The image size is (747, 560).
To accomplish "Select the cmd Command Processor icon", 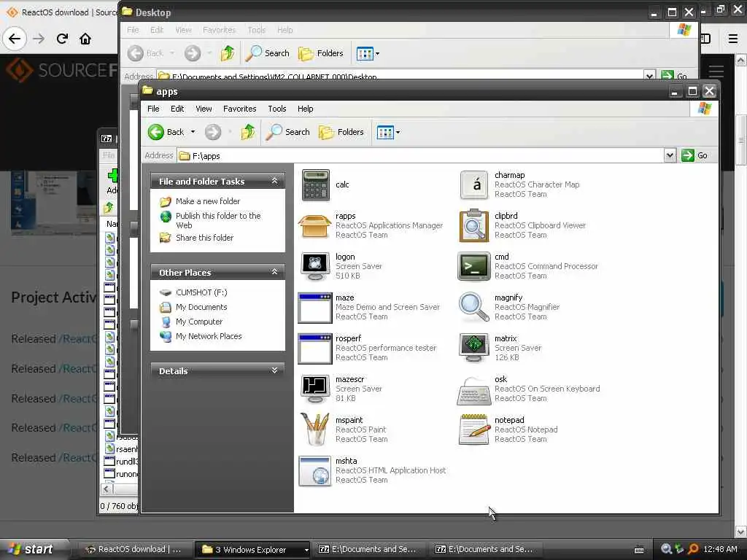I will [x=474, y=266].
